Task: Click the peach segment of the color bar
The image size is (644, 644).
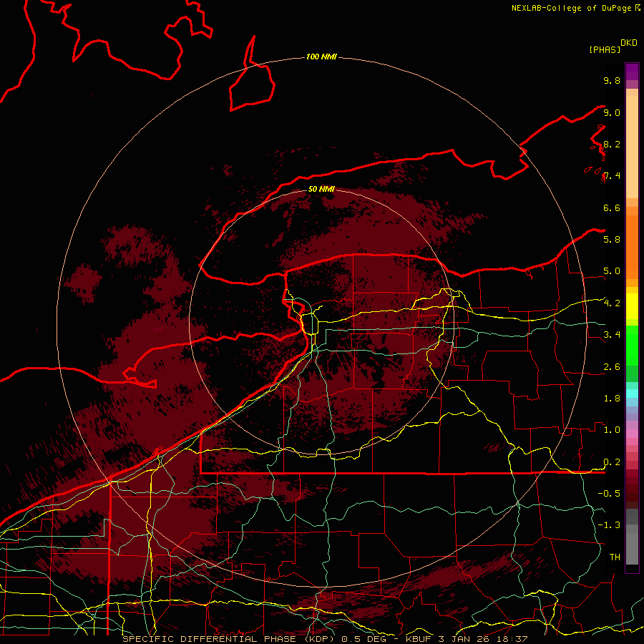Action: click(x=632, y=147)
